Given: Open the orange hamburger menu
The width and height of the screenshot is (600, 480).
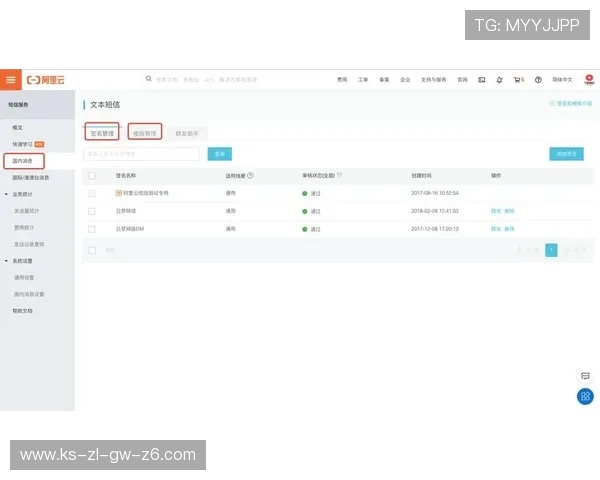Looking at the screenshot, I should click(11, 80).
